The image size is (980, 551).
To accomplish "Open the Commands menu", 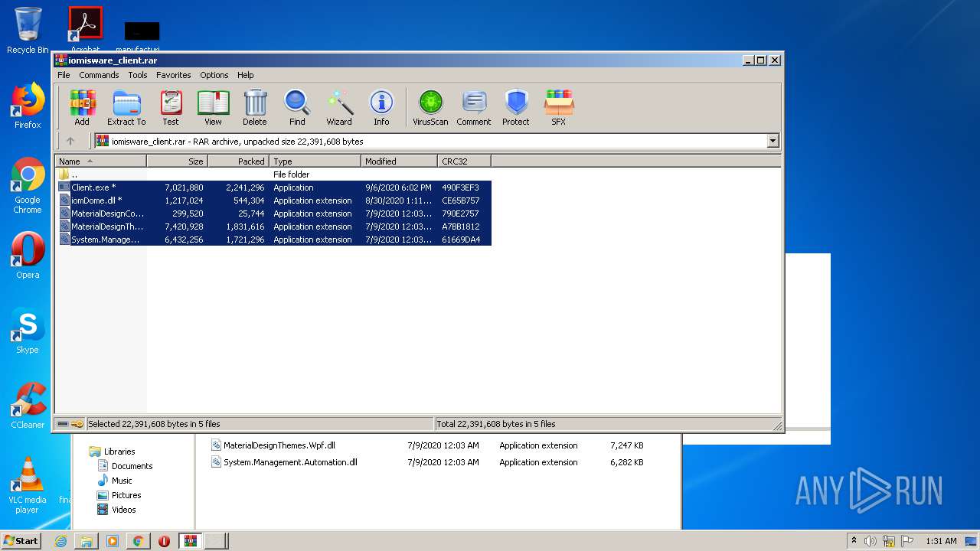I will point(99,75).
